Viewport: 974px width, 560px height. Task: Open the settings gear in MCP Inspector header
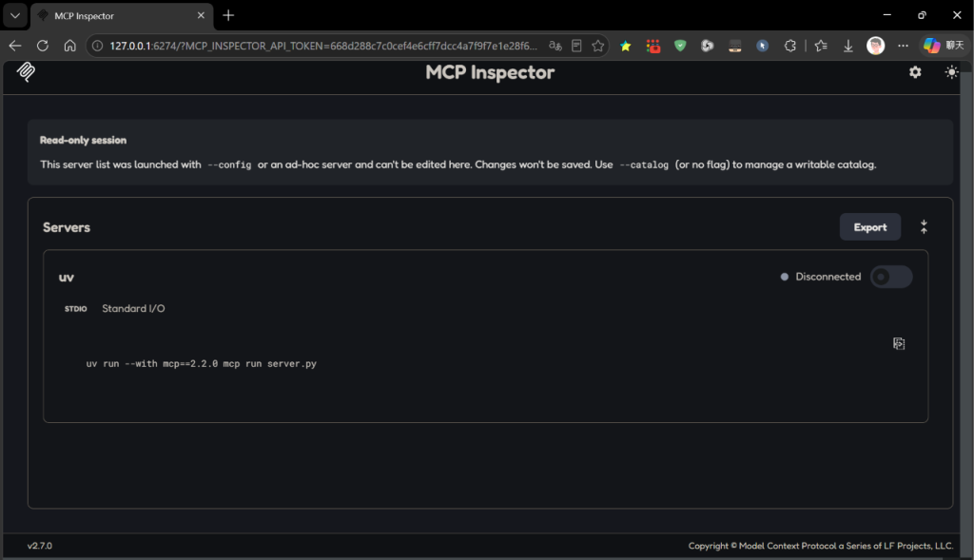915,72
